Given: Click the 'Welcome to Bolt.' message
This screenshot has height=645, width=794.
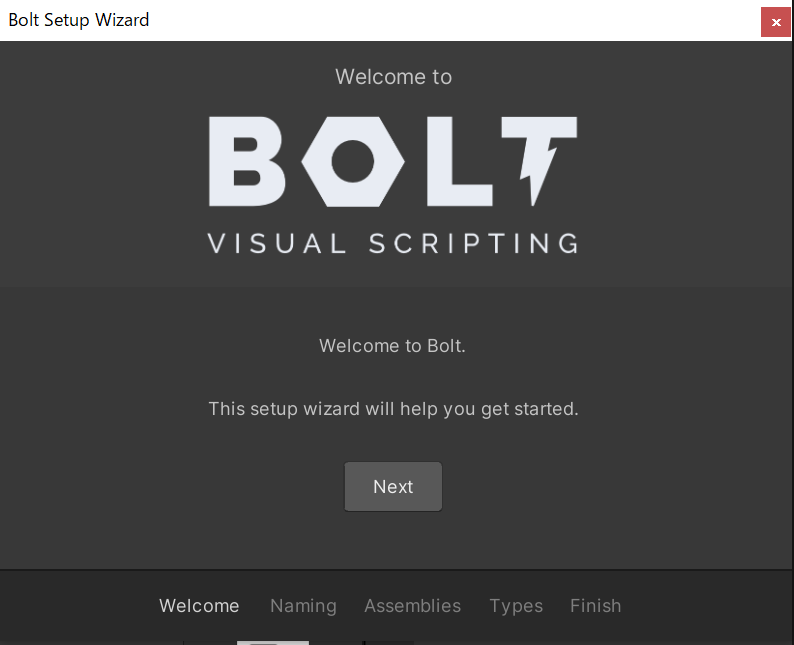Looking at the screenshot, I should click(x=392, y=346).
